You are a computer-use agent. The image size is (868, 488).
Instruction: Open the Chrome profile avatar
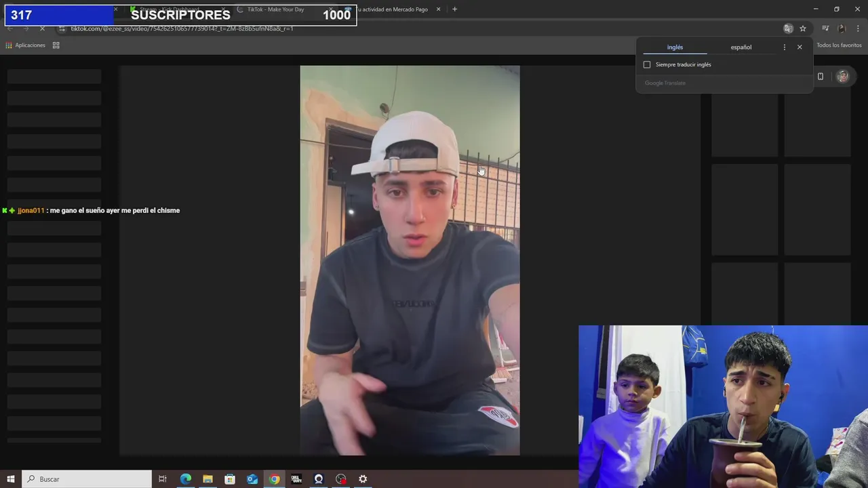[x=842, y=28]
